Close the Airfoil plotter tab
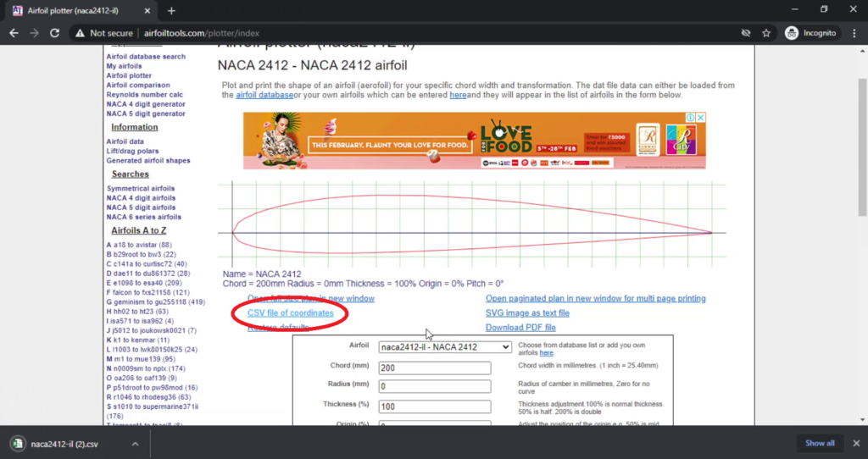Image resolution: width=868 pixels, height=459 pixels. 147,10
